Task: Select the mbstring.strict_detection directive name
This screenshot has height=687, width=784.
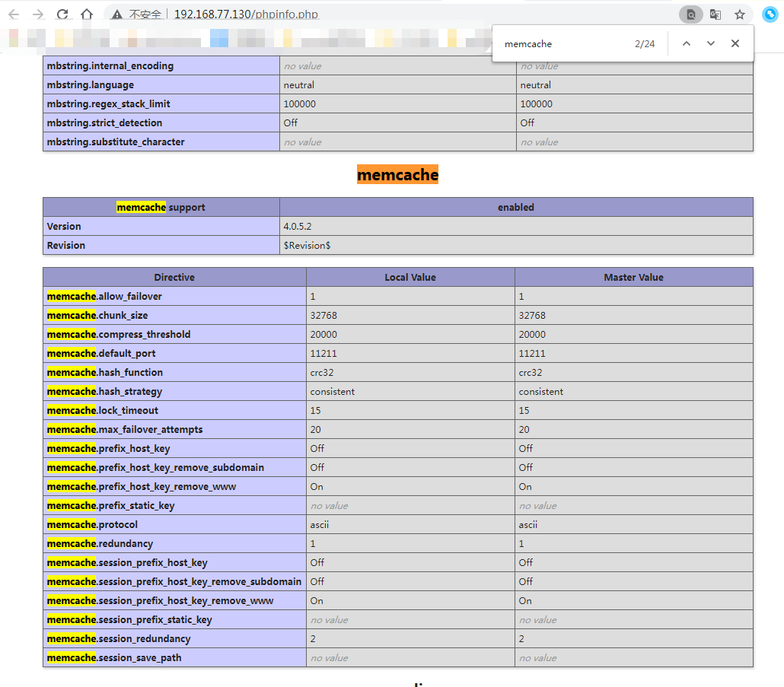Action: coord(104,122)
